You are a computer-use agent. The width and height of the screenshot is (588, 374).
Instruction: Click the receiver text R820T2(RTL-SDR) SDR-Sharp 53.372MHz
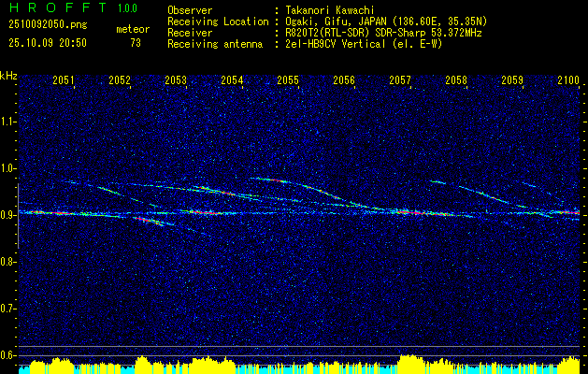[x=383, y=33]
